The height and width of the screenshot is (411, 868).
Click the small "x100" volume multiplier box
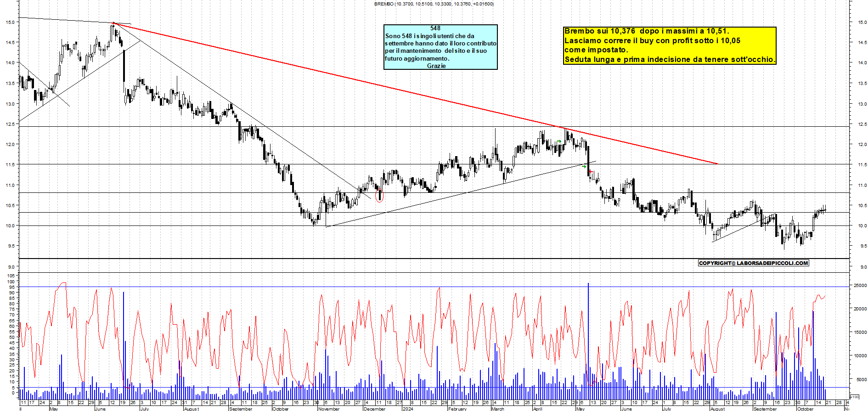click(x=855, y=397)
